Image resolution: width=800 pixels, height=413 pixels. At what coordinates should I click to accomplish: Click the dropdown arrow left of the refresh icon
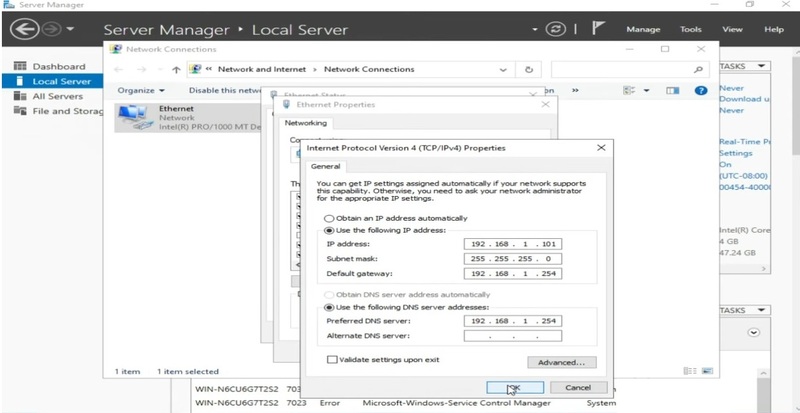[x=535, y=29]
